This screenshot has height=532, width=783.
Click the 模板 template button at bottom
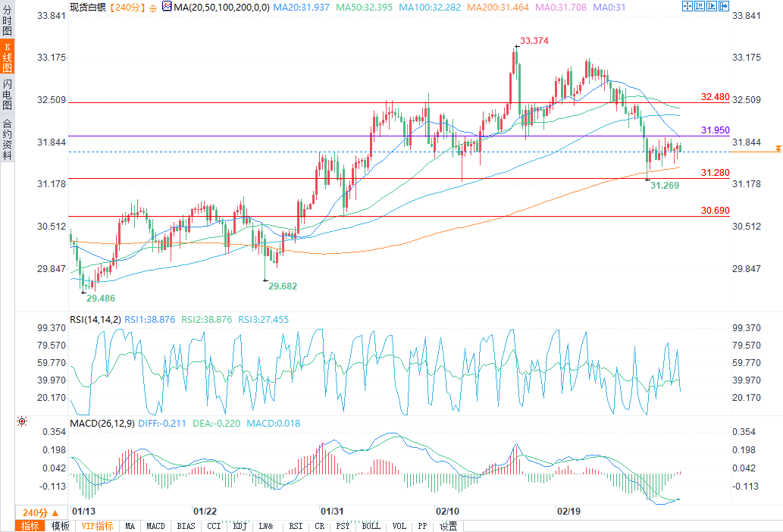(60, 526)
